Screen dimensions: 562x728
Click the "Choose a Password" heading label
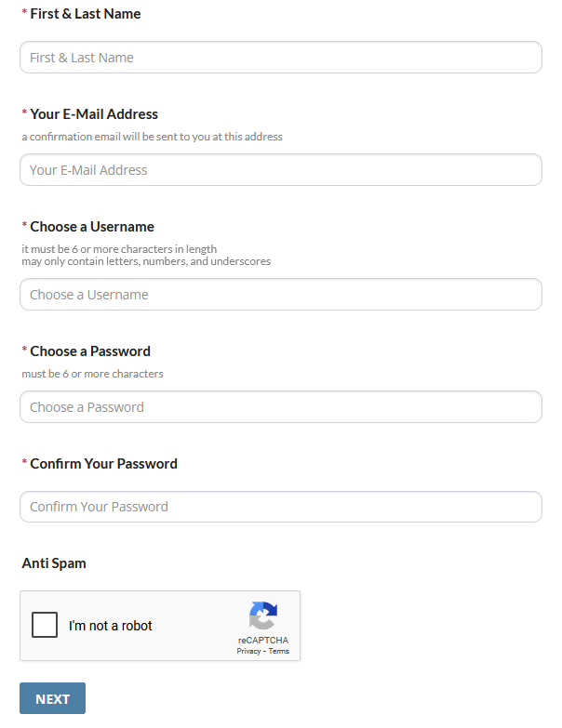tap(90, 351)
